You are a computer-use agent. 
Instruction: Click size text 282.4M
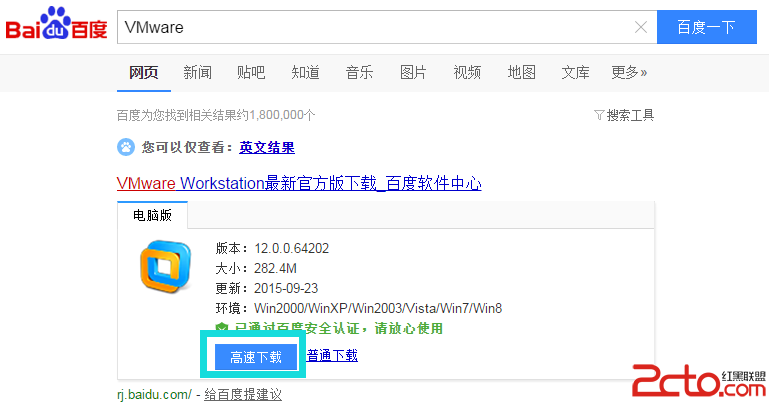[275, 268]
